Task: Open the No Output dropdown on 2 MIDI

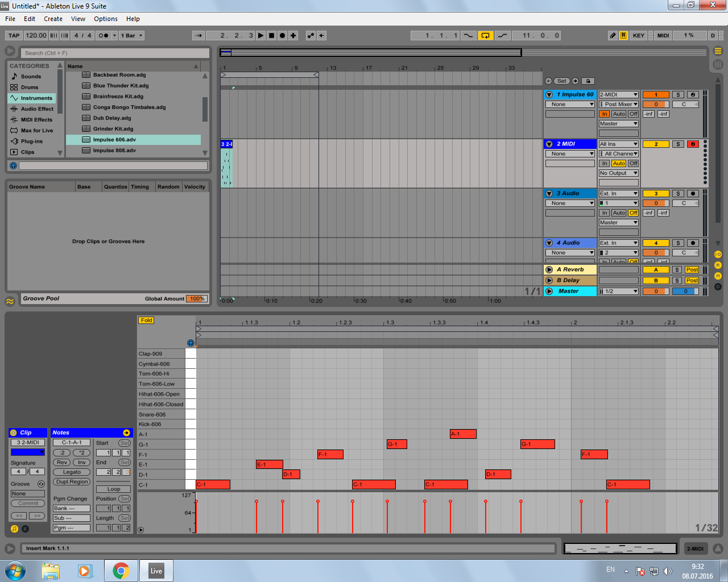Action: tap(618, 173)
